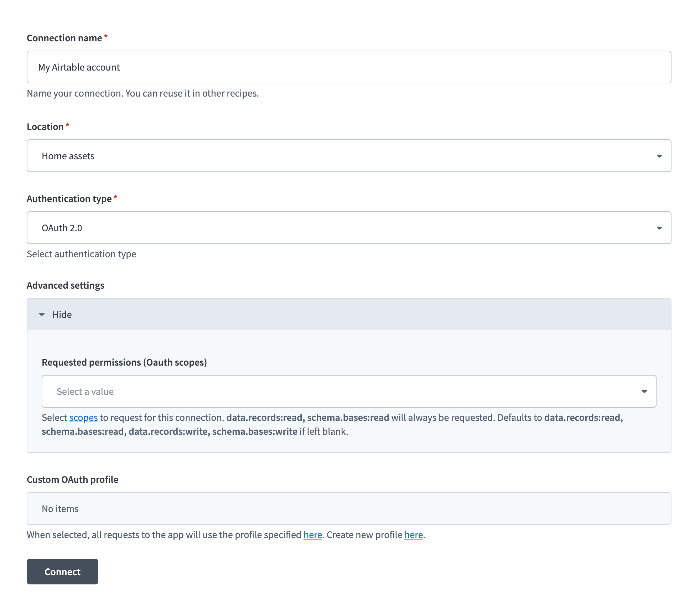
Task: Open the Location dropdown
Action: (x=348, y=156)
